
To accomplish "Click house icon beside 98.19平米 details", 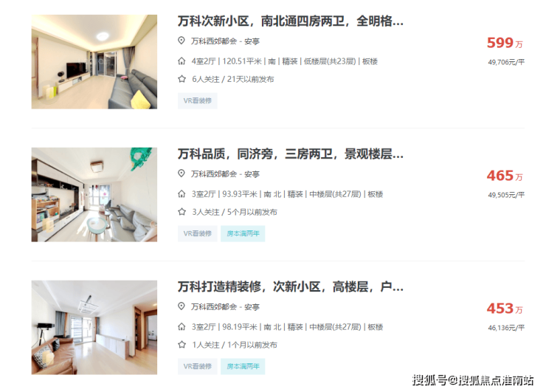I will [182, 327].
